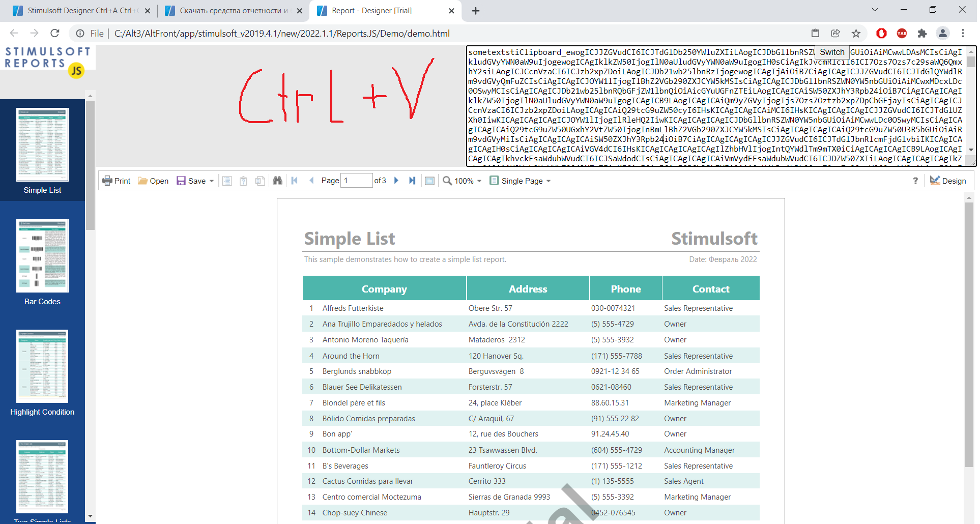
Task: Click the YAB extension icon
Action: coord(902,33)
